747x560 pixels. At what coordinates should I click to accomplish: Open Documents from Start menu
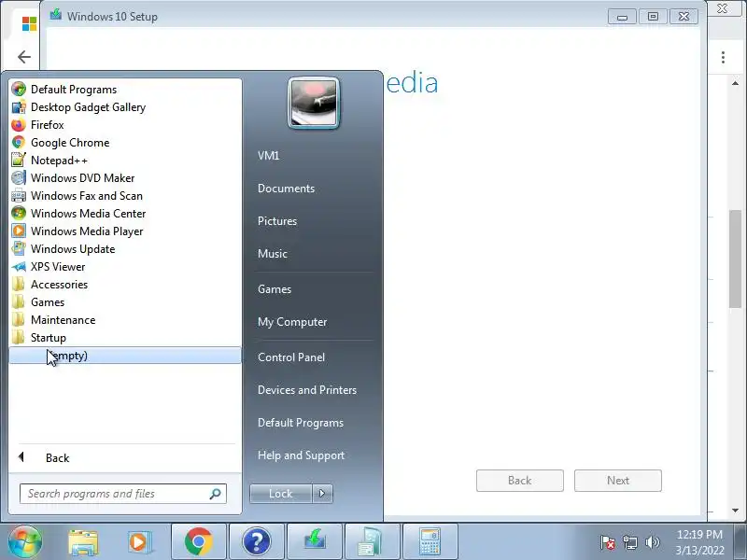click(x=286, y=189)
